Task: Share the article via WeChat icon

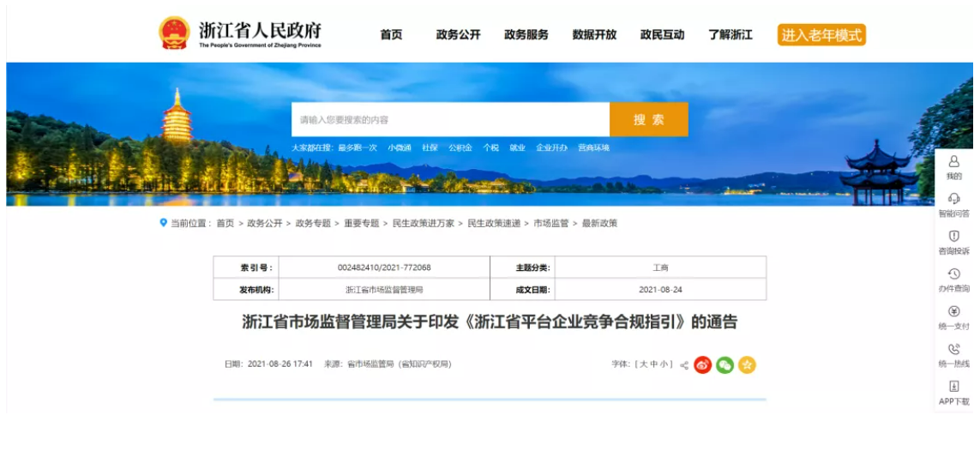Action: coord(725,364)
